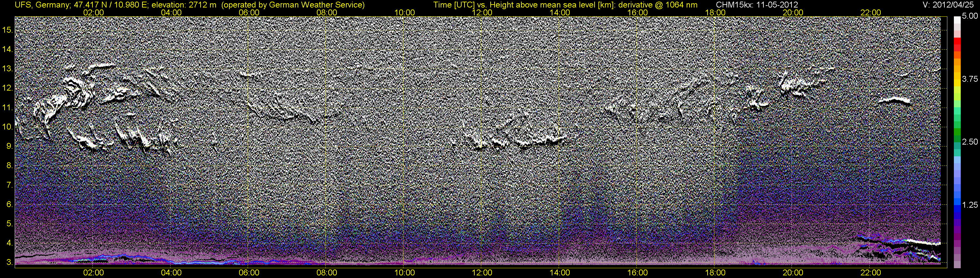Pick 10:00 on the top time axis
The width and height of the screenshot is (980, 278).
[404, 12]
